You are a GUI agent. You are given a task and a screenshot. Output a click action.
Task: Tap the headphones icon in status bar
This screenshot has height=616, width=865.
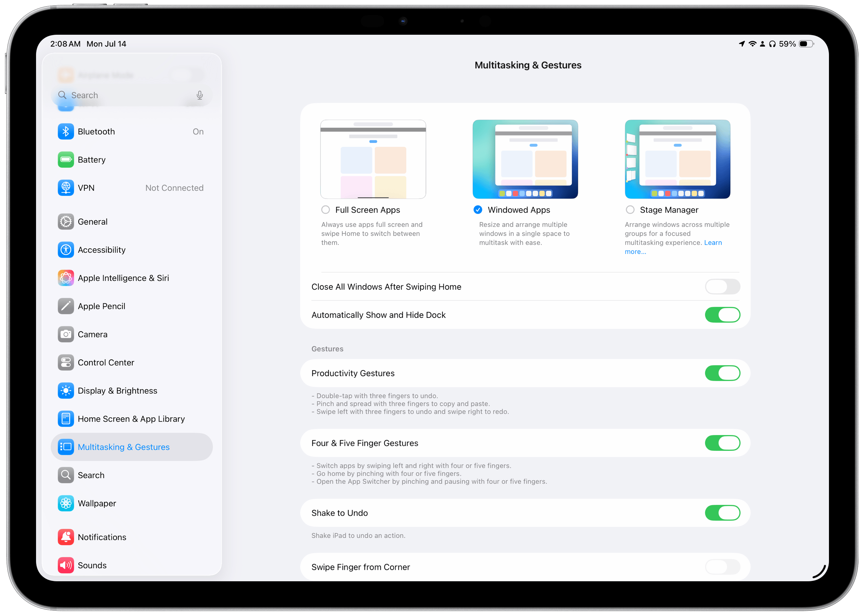tap(772, 44)
